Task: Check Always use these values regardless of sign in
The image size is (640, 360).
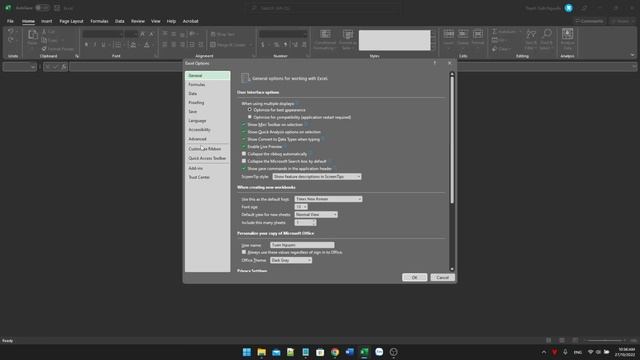Action: pyautogui.click(x=244, y=252)
